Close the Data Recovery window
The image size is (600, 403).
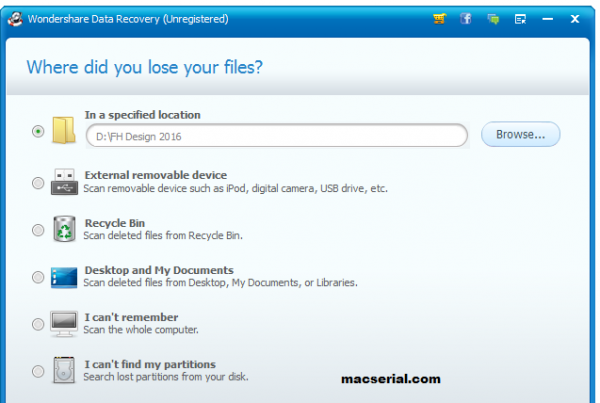tap(575, 19)
